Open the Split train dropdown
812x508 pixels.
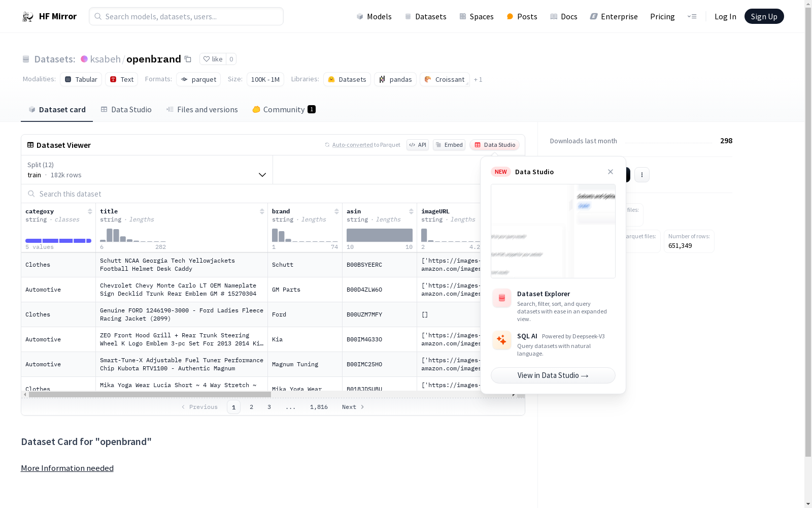147,170
